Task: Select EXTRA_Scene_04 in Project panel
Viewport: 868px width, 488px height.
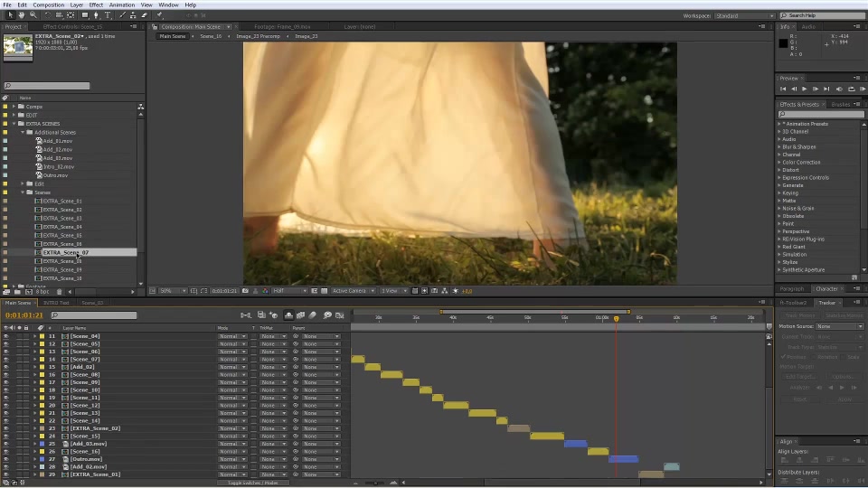Action: [x=62, y=227]
